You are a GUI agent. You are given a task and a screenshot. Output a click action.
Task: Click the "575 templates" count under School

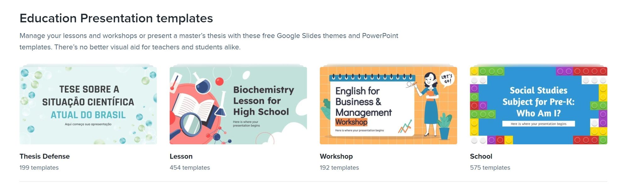490,168
